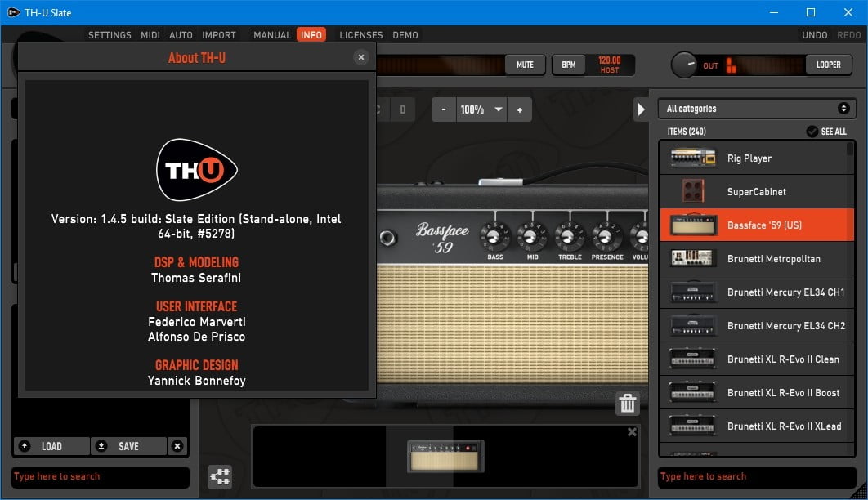The image size is (868, 500).
Task: Click the Brunetti Mercury EL34 CH2 thumbnail
Action: (x=692, y=326)
